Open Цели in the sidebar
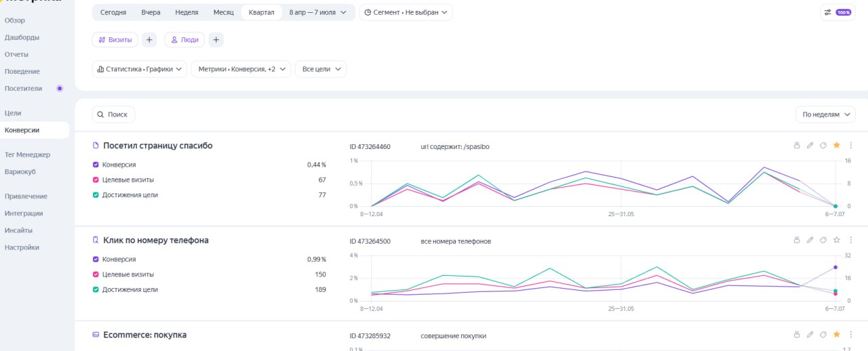This screenshot has height=351, width=868. 13,113
